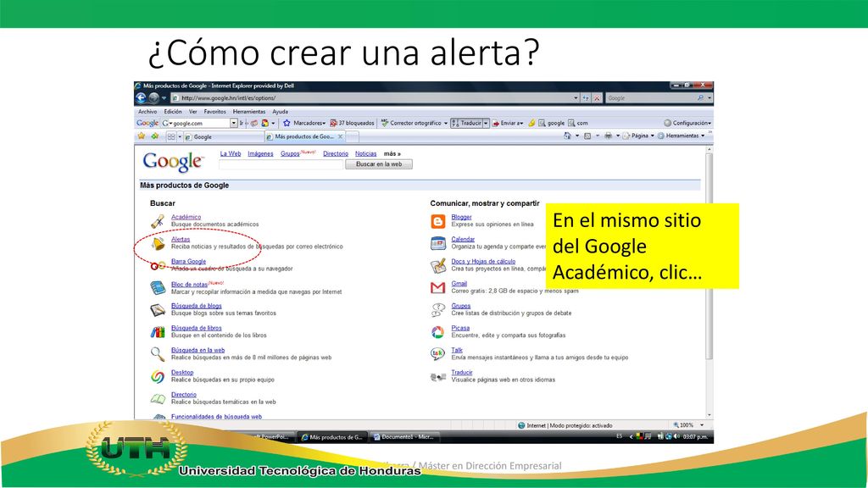The height and width of the screenshot is (488, 868).
Task: Open the Noticias link at top
Action: point(366,154)
